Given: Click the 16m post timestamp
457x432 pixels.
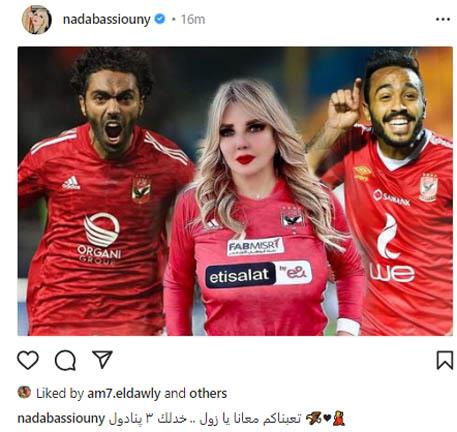Looking at the screenshot, I should pyautogui.click(x=193, y=19).
